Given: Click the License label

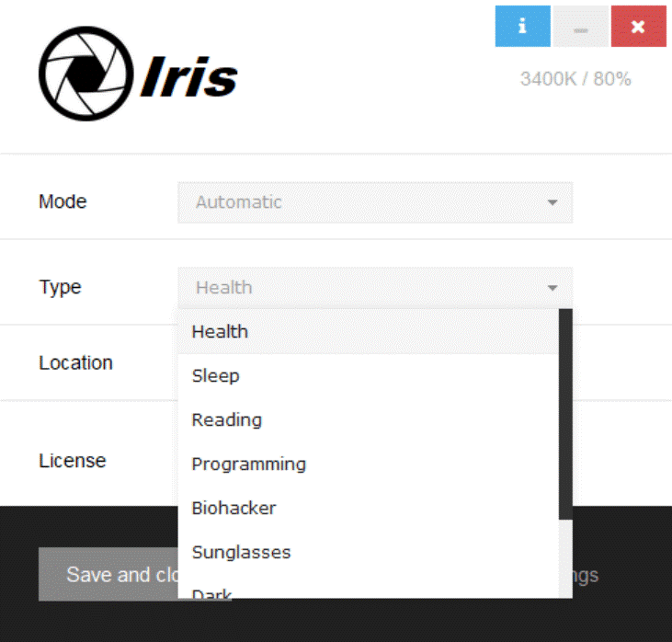Looking at the screenshot, I should 73,461.
